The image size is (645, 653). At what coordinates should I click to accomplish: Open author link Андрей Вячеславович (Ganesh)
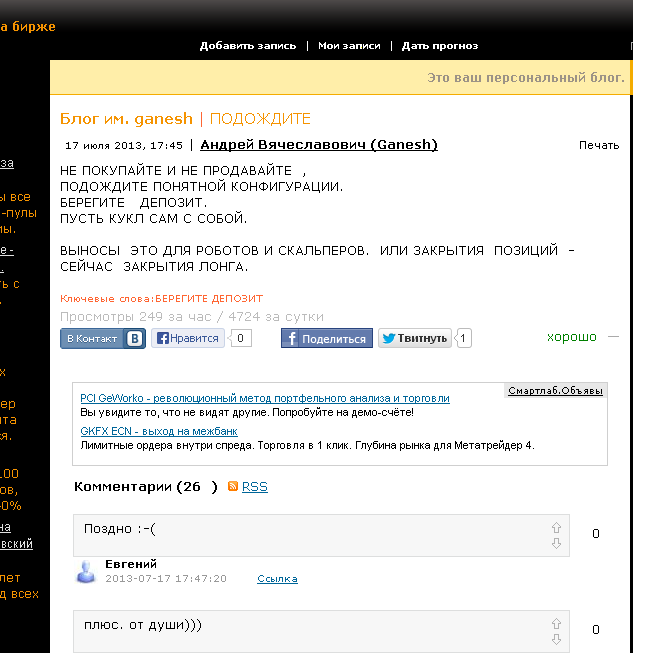[x=319, y=145]
